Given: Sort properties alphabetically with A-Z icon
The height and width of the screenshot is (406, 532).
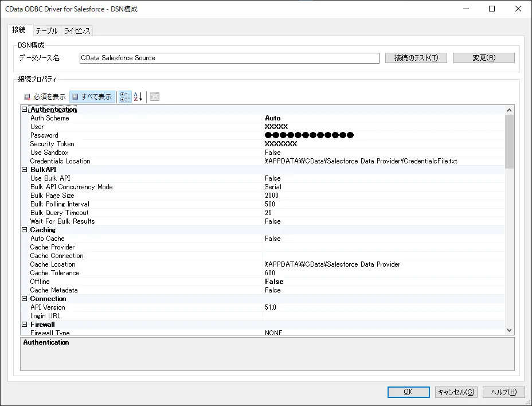Looking at the screenshot, I should [x=138, y=97].
